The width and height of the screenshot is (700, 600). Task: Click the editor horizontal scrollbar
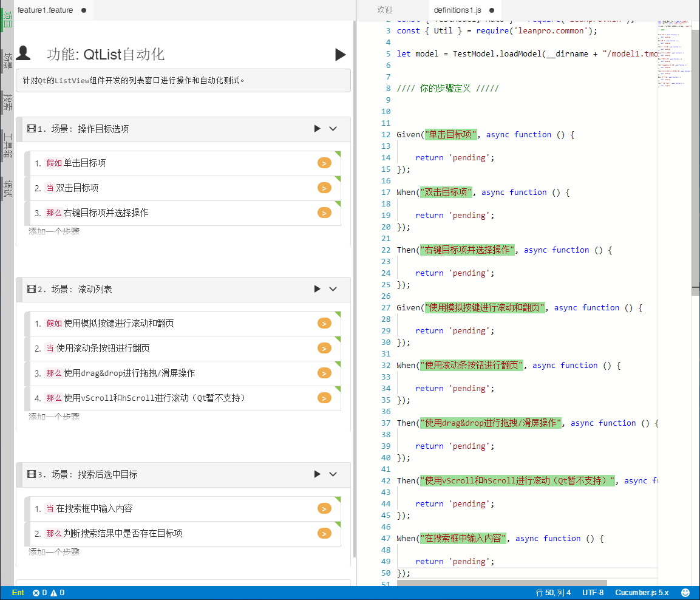[x=502, y=583]
